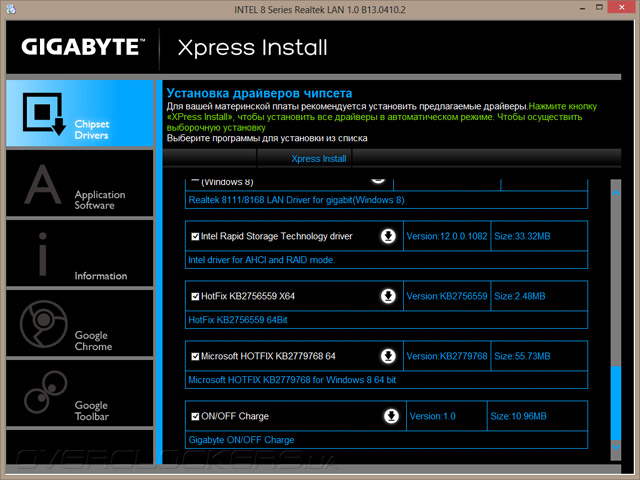Click 'Version:12.0.0.1082' cell
640x480 pixels.
(x=447, y=236)
